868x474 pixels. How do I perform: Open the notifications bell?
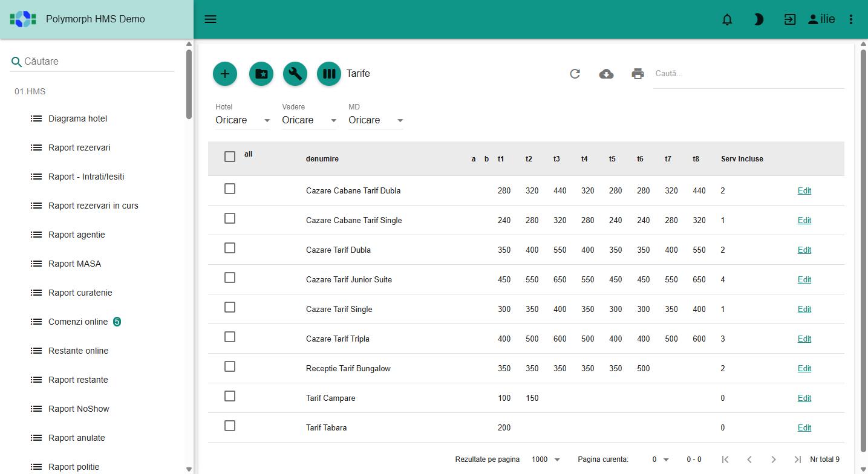tap(727, 19)
